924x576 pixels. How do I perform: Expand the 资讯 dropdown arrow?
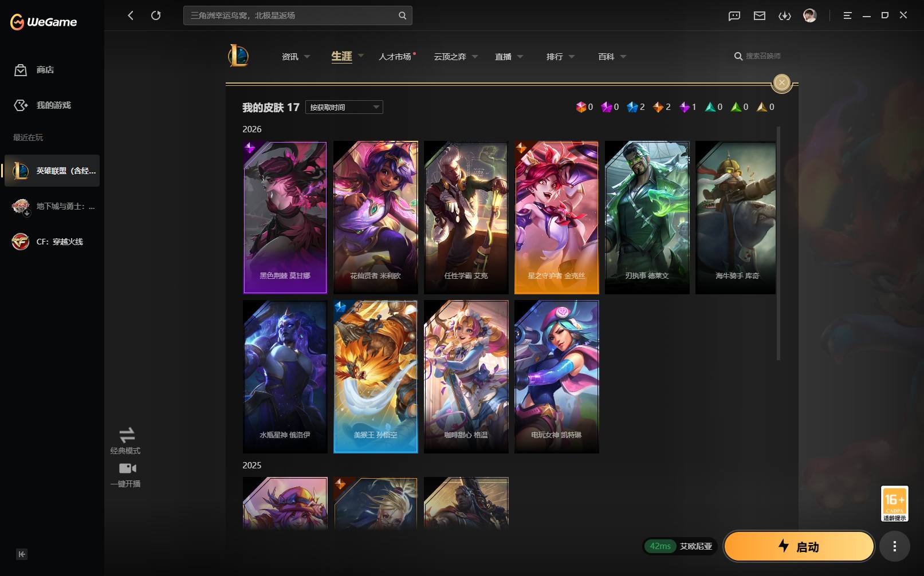[307, 57]
